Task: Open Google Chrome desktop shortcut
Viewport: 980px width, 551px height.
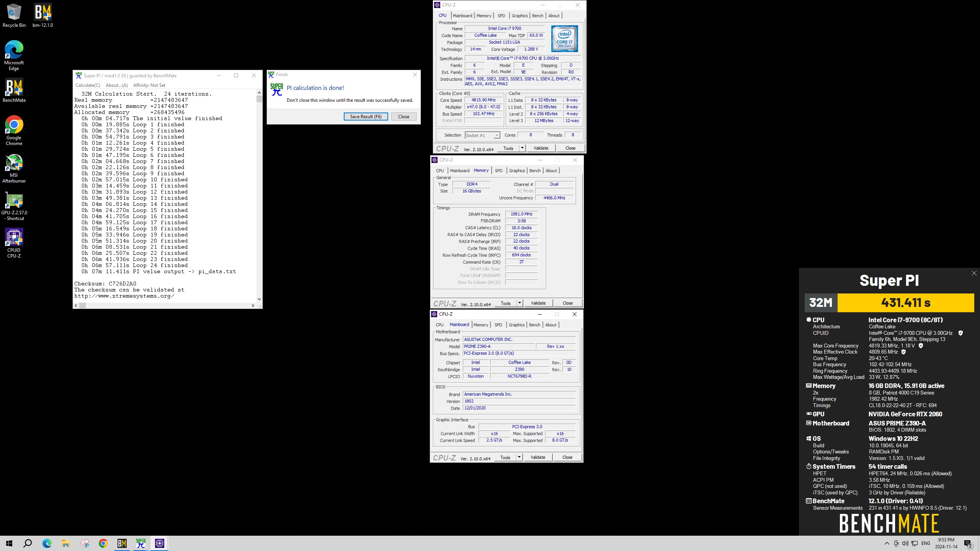Action: (x=14, y=130)
